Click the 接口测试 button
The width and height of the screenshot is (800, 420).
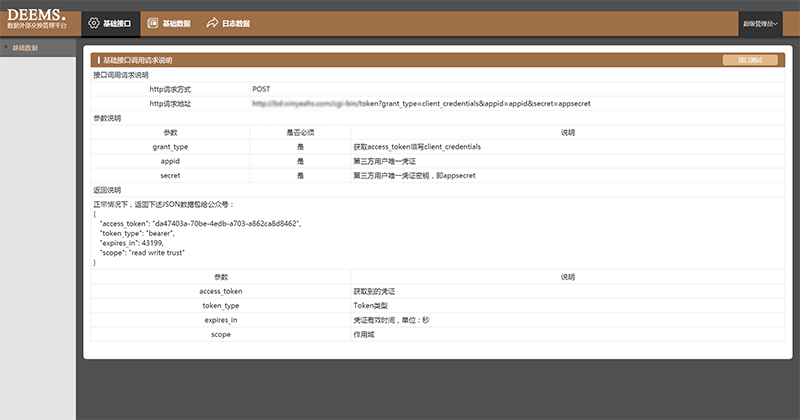coord(749,61)
